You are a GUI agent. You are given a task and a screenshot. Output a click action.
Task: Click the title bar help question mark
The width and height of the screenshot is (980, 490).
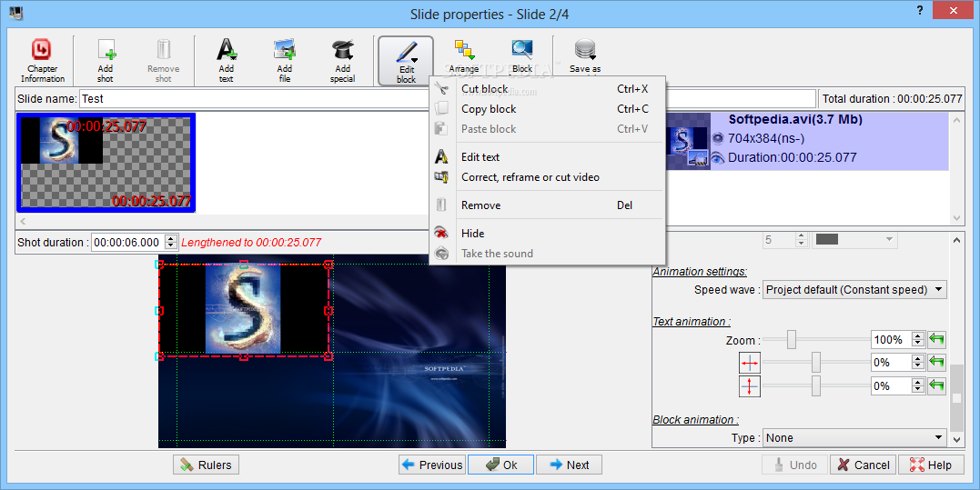pyautogui.click(x=920, y=10)
